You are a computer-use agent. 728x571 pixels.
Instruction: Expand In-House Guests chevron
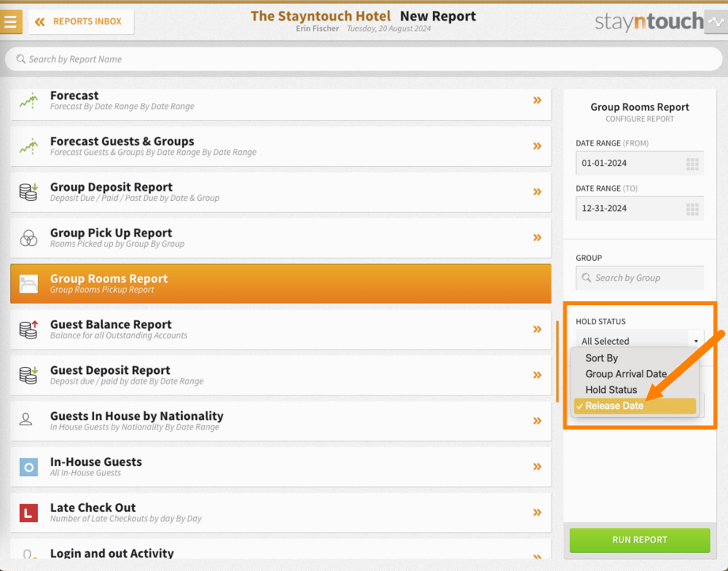[537, 467]
